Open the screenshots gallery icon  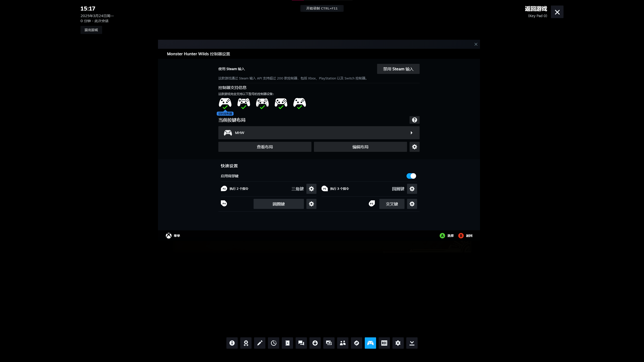pyautogui.click(x=329, y=343)
